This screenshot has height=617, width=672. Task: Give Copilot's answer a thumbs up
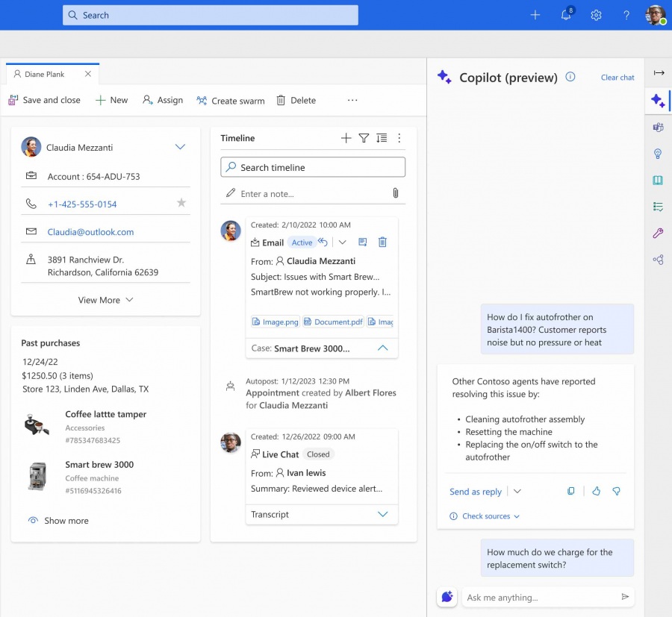(x=595, y=491)
